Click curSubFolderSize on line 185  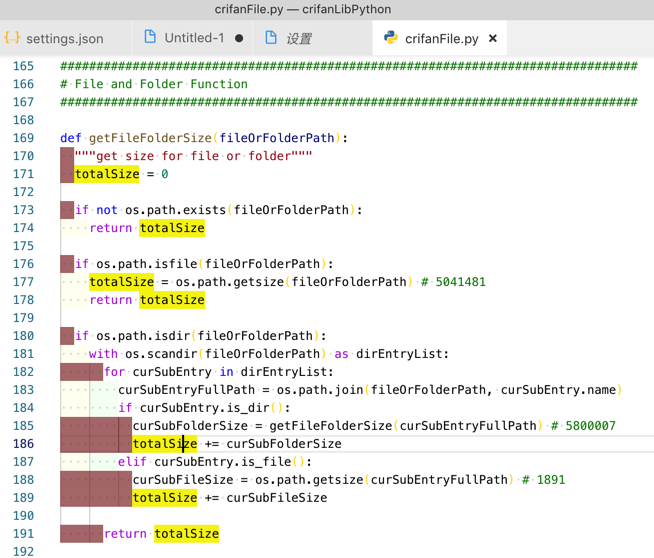pyautogui.click(x=190, y=426)
